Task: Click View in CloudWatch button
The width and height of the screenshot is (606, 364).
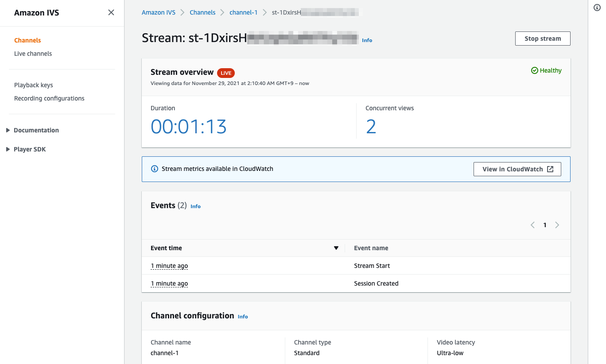Action: (x=517, y=169)
